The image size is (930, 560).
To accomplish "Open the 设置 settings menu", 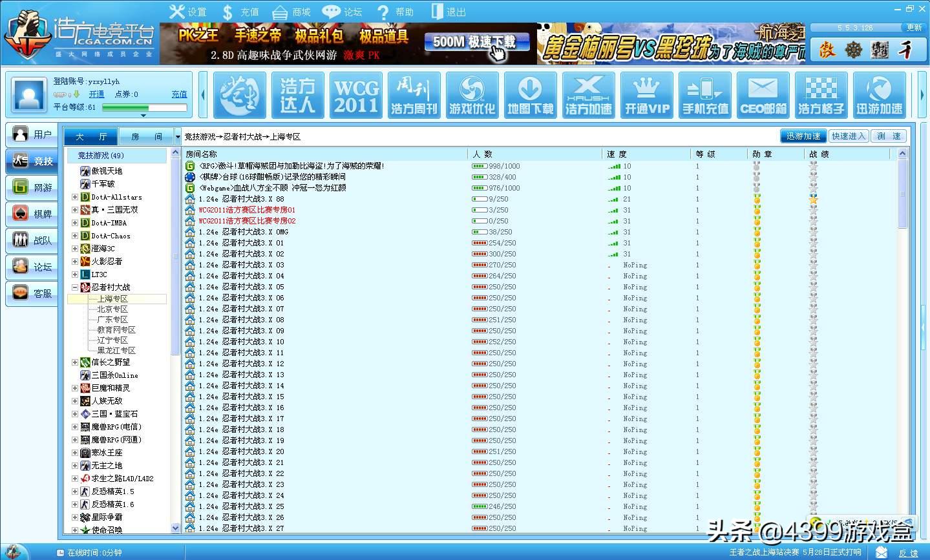I will (x=188, y=12).
